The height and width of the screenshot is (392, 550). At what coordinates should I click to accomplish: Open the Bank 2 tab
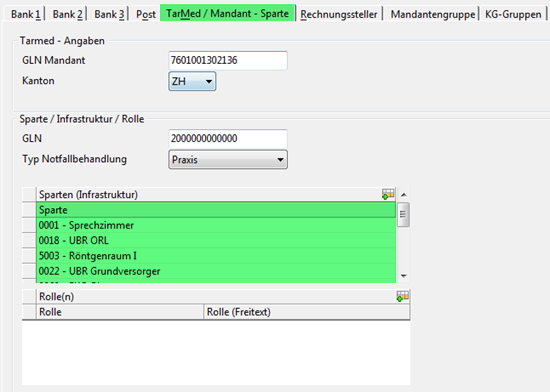(67, 14)
